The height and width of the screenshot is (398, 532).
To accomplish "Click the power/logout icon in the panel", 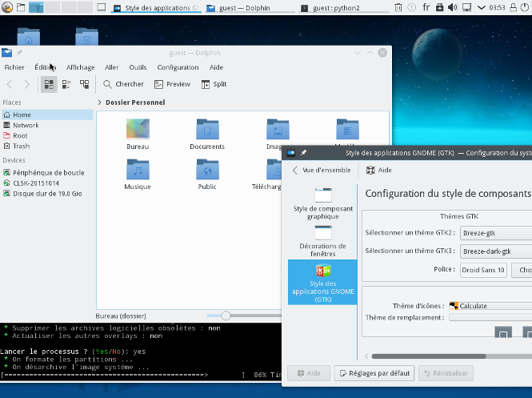I will (x=525, y=7).
